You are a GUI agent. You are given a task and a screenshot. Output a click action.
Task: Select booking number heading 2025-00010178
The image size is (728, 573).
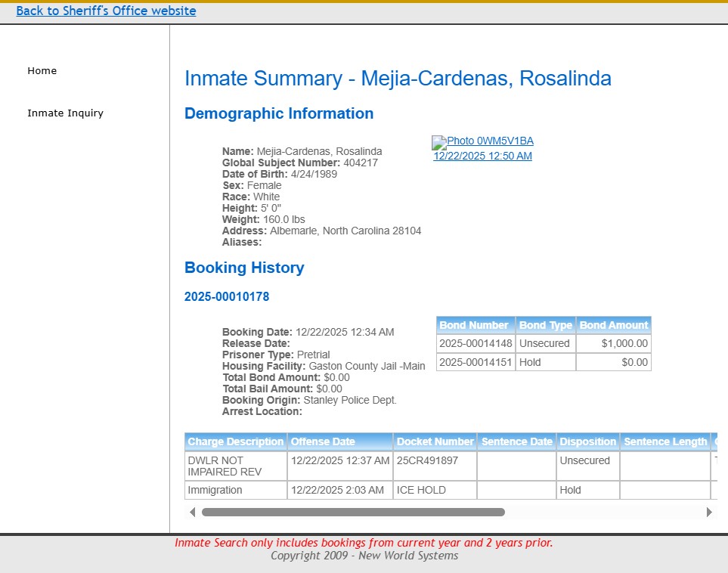point(227,297)
